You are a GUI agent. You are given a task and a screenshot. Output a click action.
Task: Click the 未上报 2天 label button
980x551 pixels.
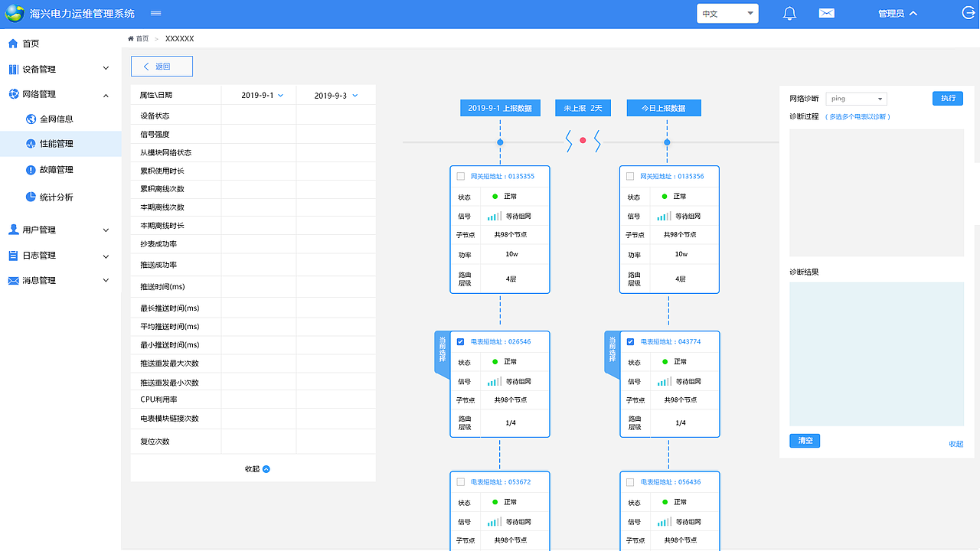point(583,109)
